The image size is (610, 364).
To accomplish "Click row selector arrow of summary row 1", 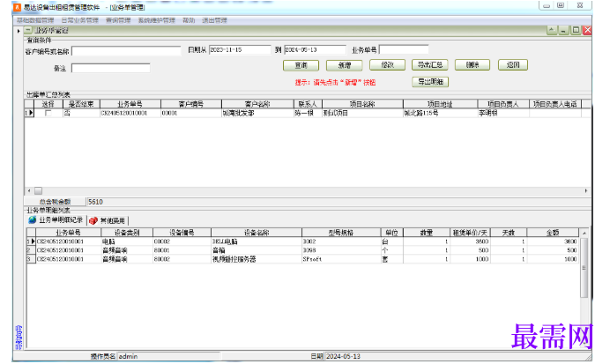I will pos(30,113).
